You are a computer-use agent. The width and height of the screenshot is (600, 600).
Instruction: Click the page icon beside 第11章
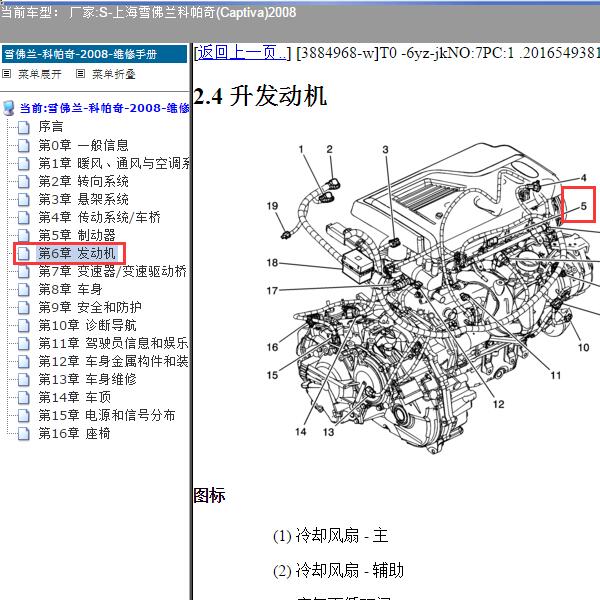[24, 343]
